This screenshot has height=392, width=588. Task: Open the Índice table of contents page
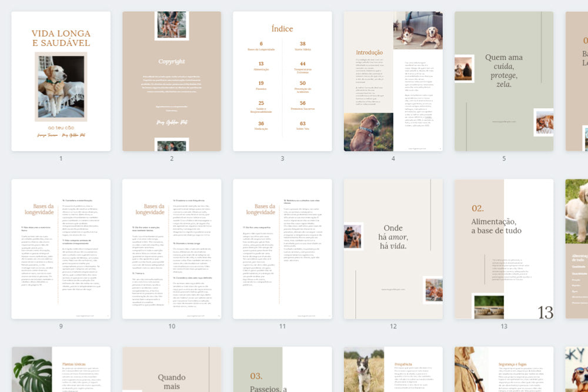point(282,81)
